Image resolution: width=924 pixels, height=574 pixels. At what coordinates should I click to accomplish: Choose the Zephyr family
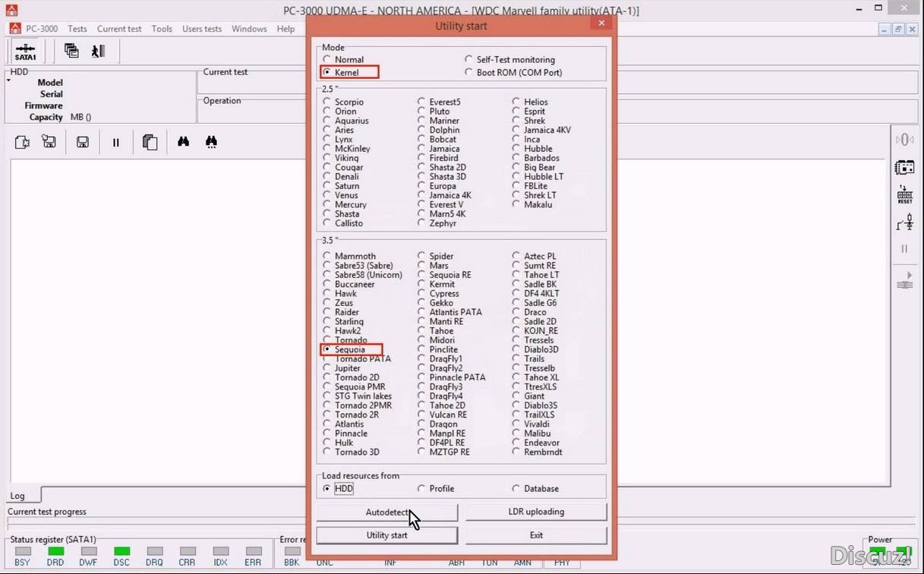click(x=422, y=223)
